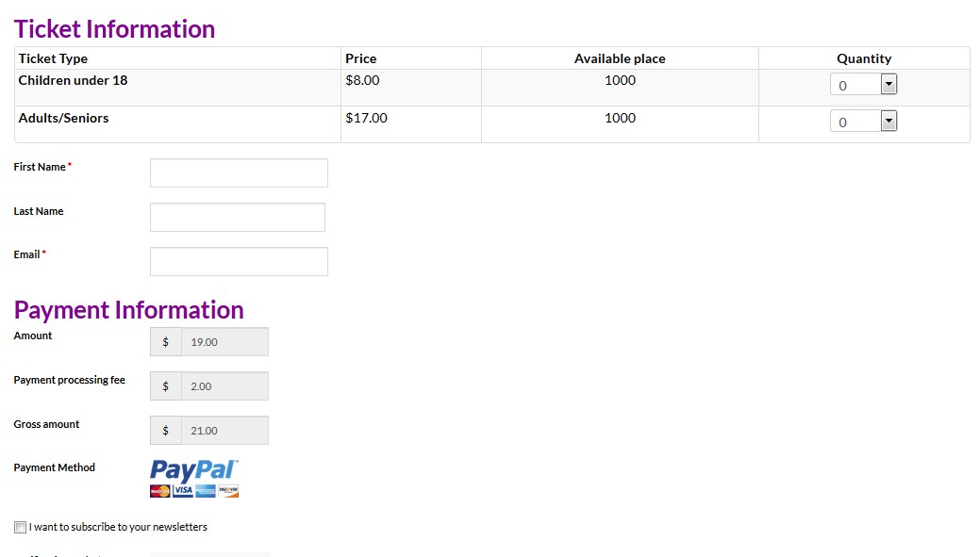
Task: Select the Children under 18 quantity value box
Action: (855, 84)
